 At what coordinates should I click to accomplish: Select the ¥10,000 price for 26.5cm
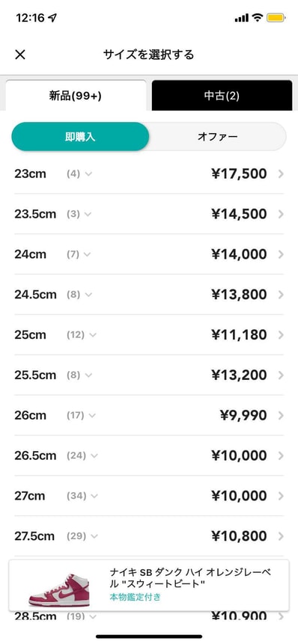tap(239, 456)
